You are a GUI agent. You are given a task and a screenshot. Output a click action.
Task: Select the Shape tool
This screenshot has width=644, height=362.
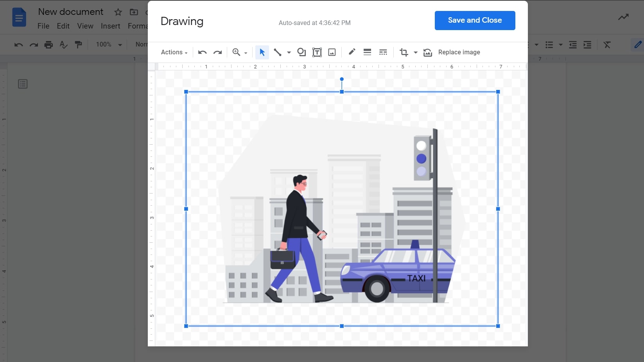tap(301, 52)
